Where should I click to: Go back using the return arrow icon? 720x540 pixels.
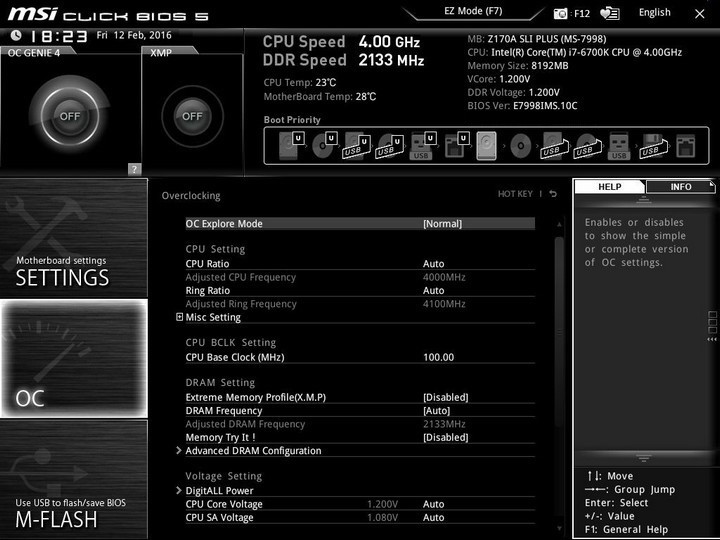[x=553, y=194]
